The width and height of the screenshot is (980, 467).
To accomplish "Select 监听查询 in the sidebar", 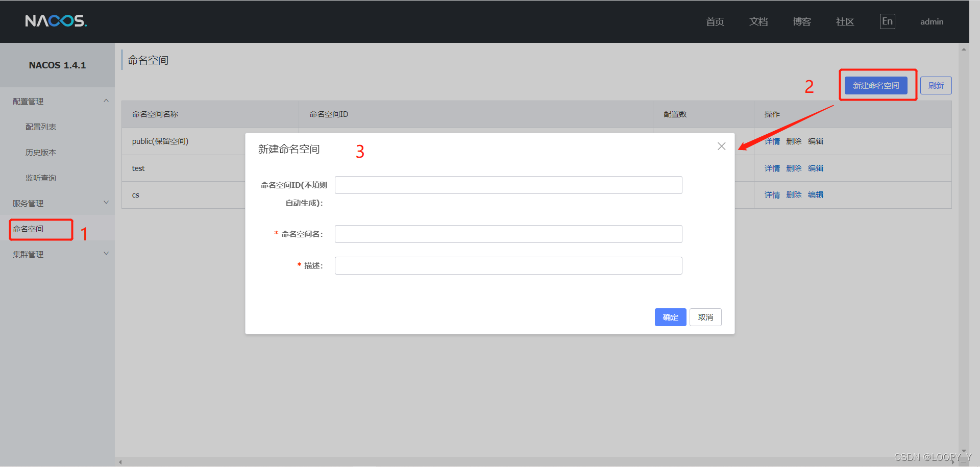I will pyautogui.click(x=41, y=178).
